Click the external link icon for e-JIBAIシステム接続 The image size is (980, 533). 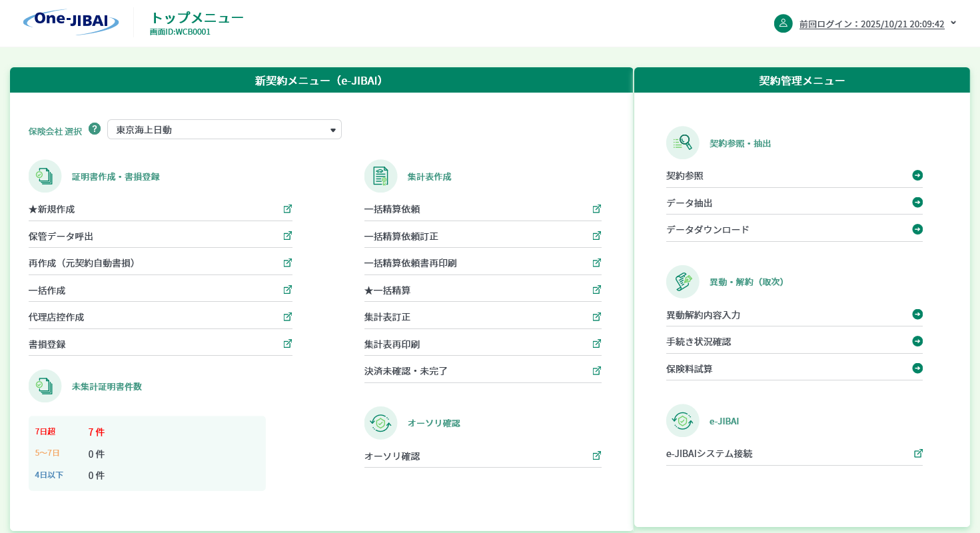[918, 453]
